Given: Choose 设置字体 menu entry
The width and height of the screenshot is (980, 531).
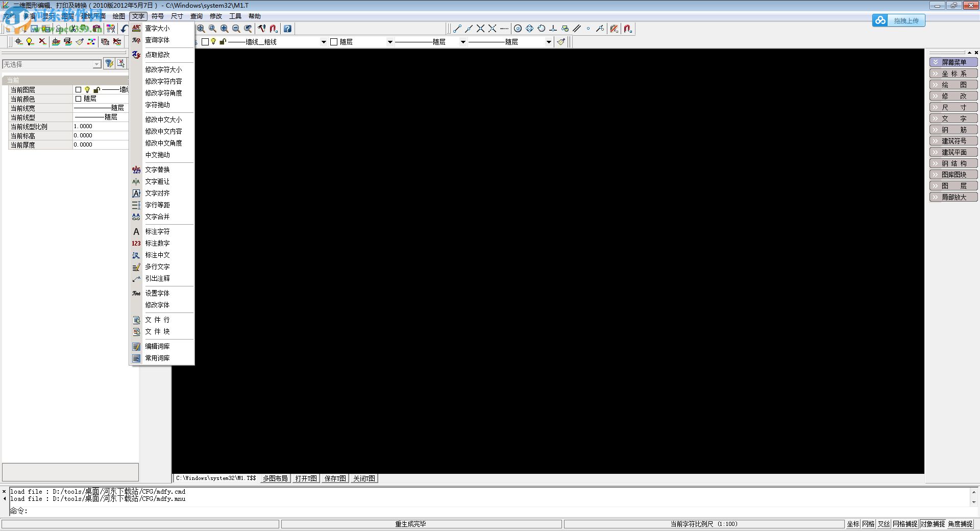Looking at the screenshot, I should 161,293.
